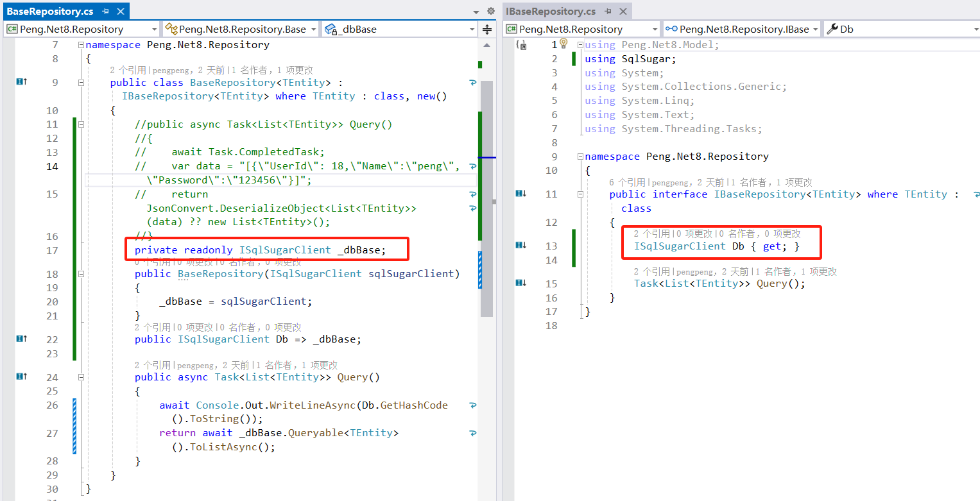Collapse the IBaseRepository interface at line 11
The height and width of the screenshot is (501, 980).
tap(580, 194)
